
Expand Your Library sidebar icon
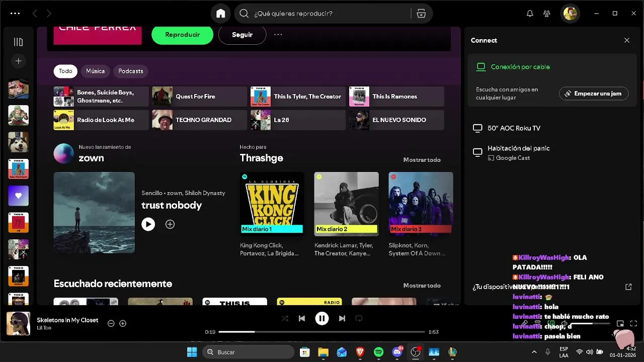tap(18, 42)
